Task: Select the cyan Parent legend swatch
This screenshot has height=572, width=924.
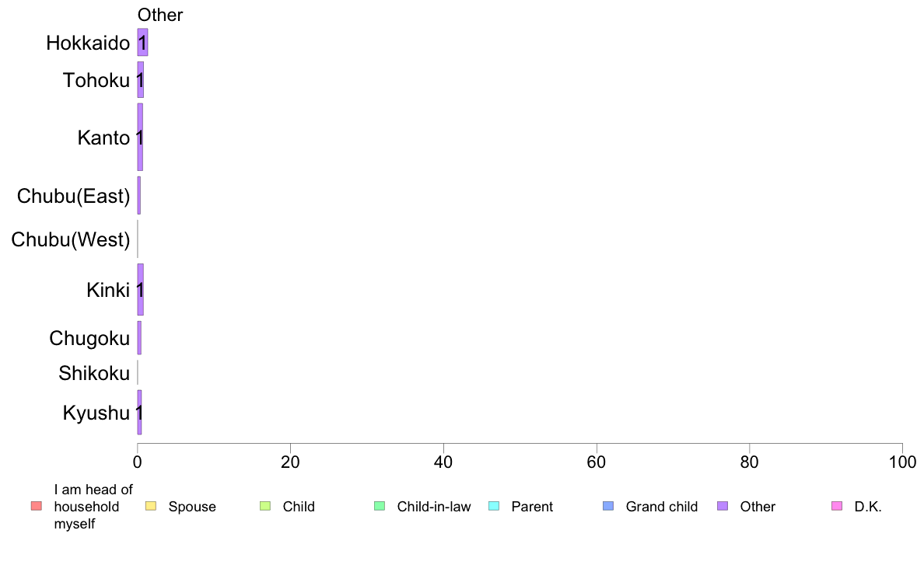Action: pos(494,507)
